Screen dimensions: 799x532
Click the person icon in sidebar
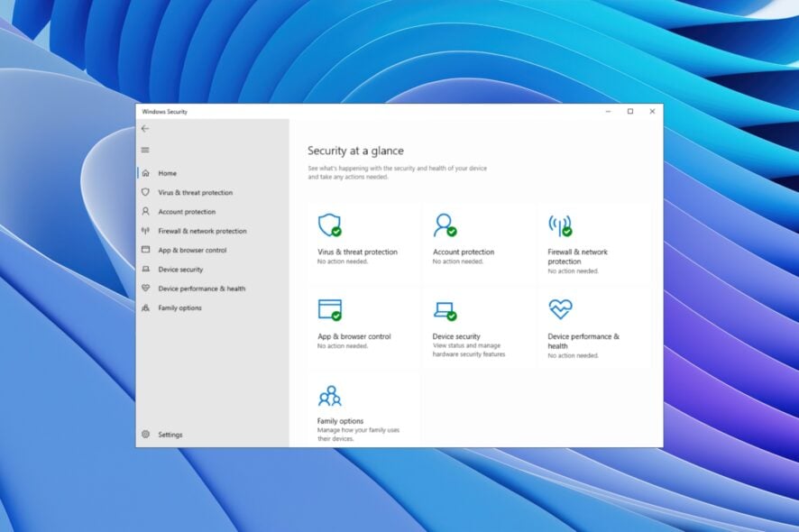146,212
